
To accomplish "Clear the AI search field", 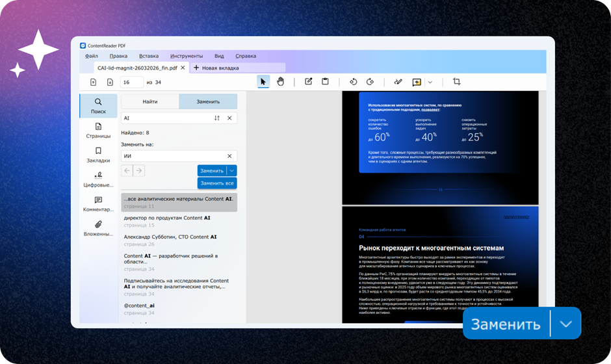I will coord(229,118).
